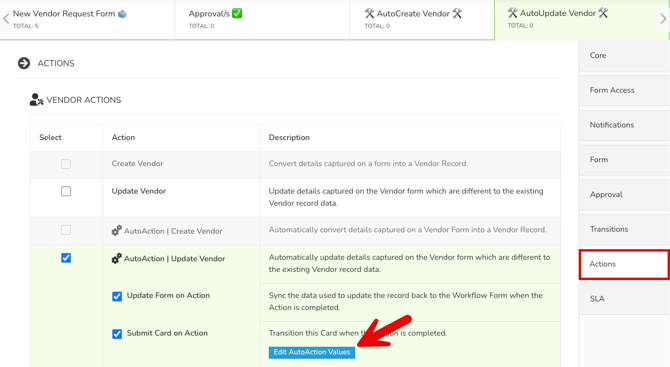670x367 pixels.
Task: Uncheck AutoAction Update Vendor checkbox
Action: click(66, 258)
